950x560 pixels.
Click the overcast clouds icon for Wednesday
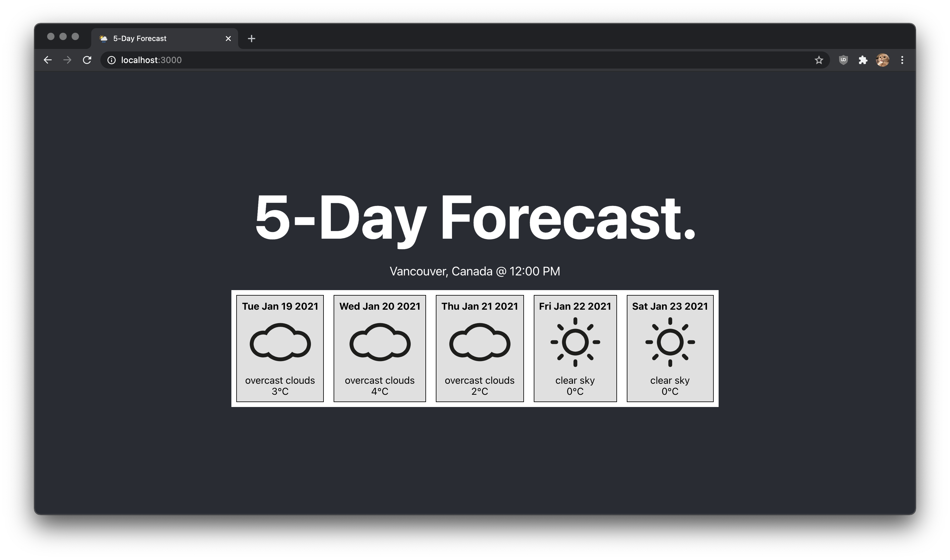tap(379, 343)
